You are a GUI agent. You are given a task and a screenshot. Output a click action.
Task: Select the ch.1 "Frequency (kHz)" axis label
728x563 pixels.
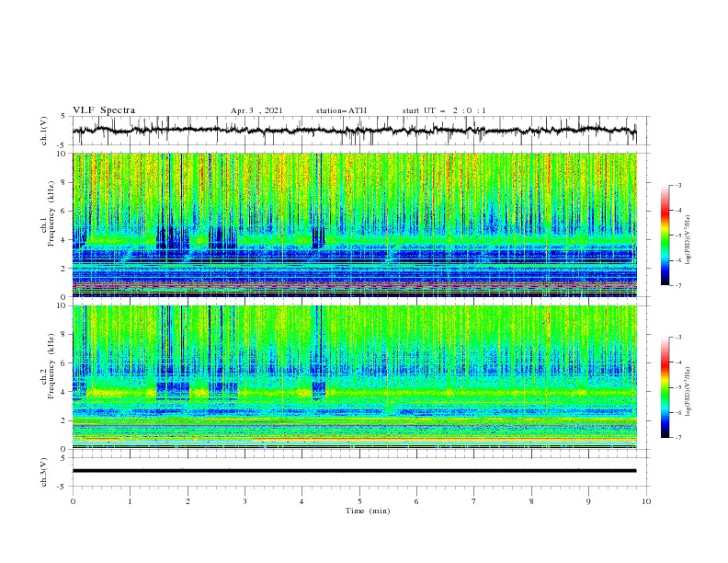coord(51,213)
